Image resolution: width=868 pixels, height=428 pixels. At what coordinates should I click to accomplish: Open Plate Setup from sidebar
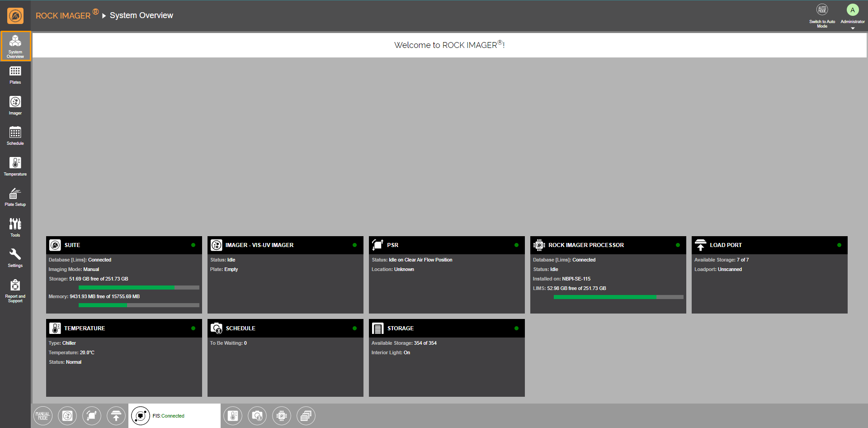click(15, 197)
